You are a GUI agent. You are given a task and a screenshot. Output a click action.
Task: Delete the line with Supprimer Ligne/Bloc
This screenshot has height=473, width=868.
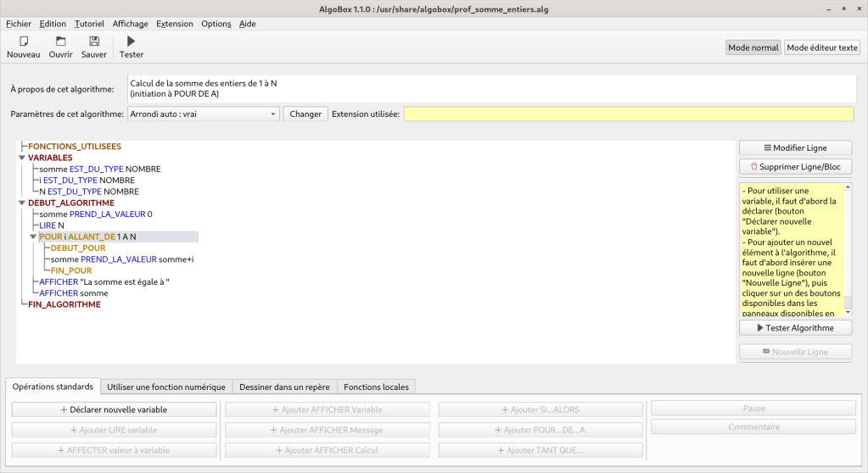coord(795,167)
